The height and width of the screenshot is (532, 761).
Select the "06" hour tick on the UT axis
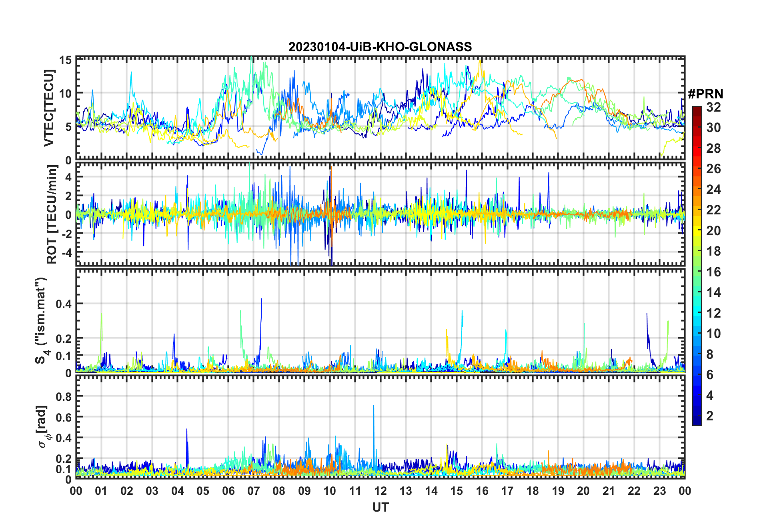(228, 491)
